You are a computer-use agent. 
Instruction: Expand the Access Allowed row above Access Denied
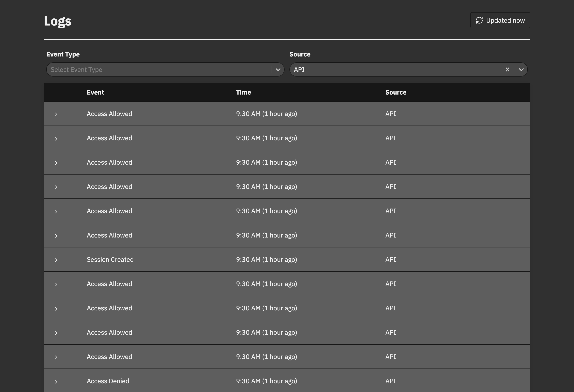pyautogui.click(x=56, y=357)
